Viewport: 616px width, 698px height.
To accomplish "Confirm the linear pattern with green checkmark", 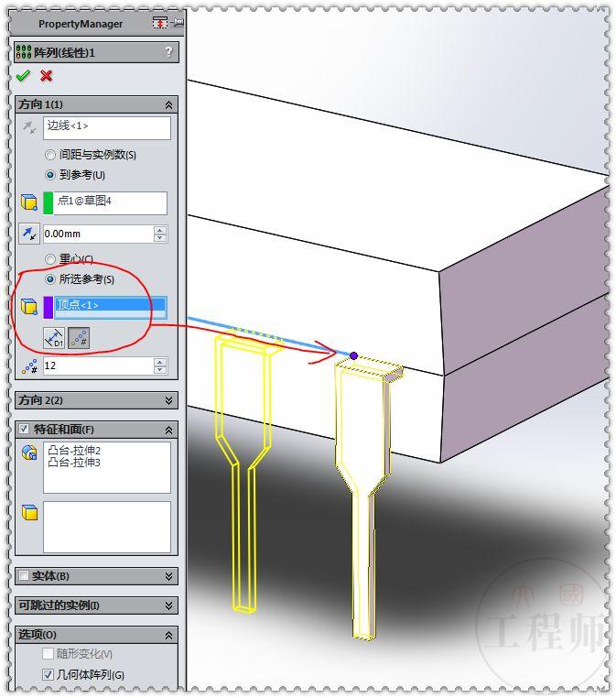I will tap(23, 76).
